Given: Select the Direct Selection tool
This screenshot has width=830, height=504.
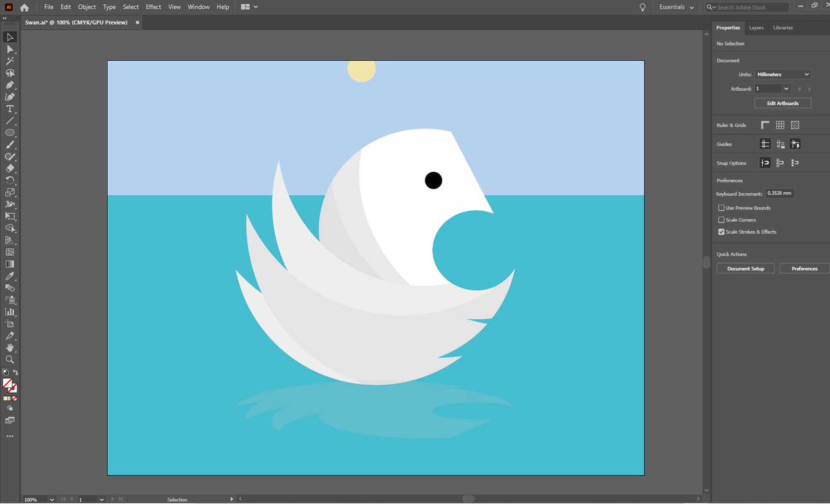Looking at the screenshot, I should 10,50.
